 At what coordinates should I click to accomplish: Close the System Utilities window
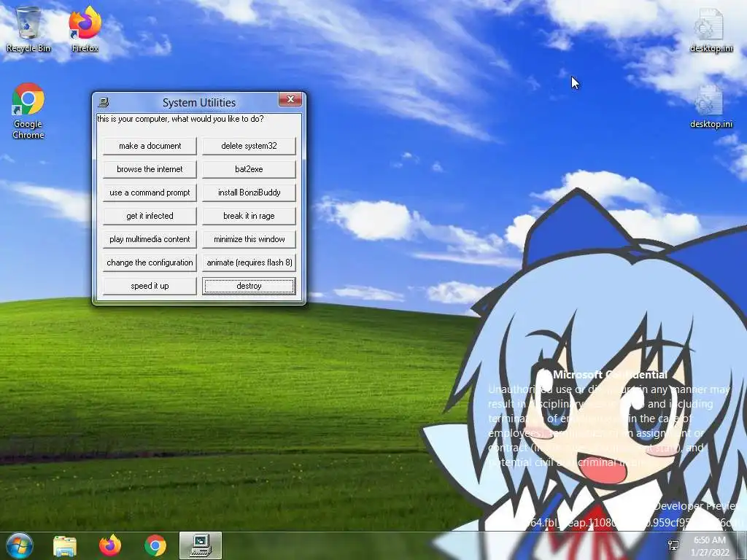coord(290,99)
